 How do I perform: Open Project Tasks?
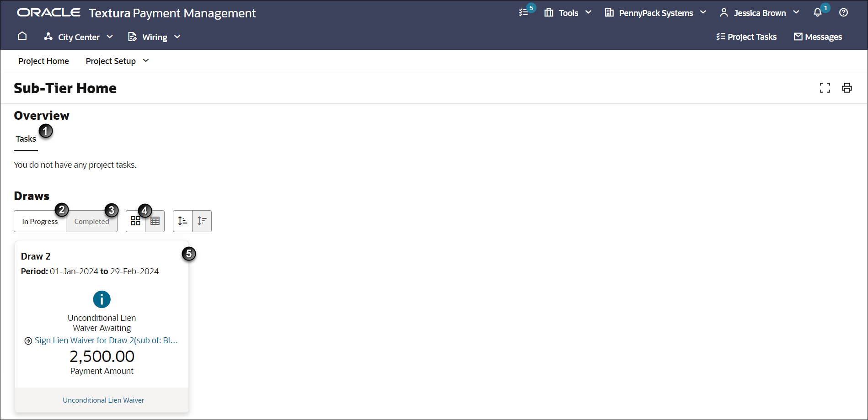[x=746, y=37]
